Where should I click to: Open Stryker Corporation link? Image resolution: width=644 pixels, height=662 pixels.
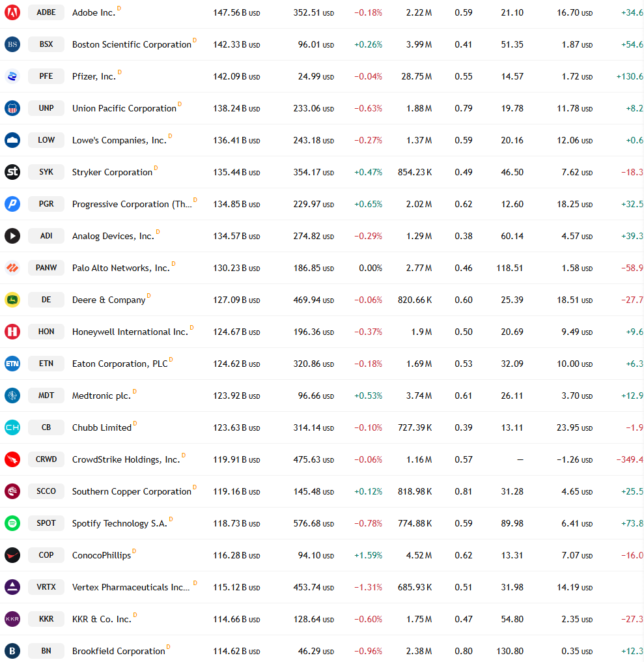click(x=112, y=172)
